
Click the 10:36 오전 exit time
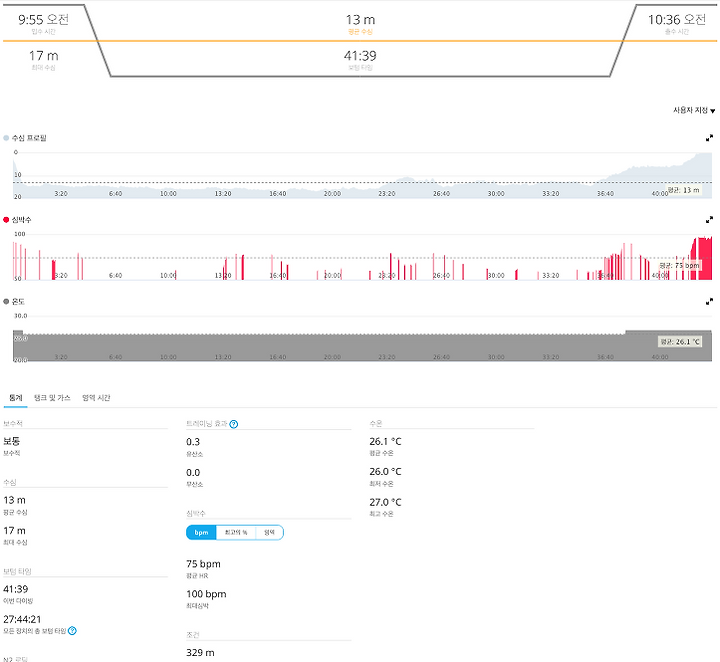pyautogui.click(x=677, y=20)
